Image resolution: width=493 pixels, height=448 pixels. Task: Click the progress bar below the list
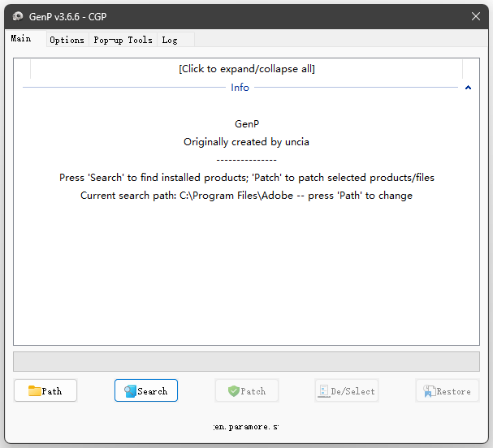coord(247,362)
